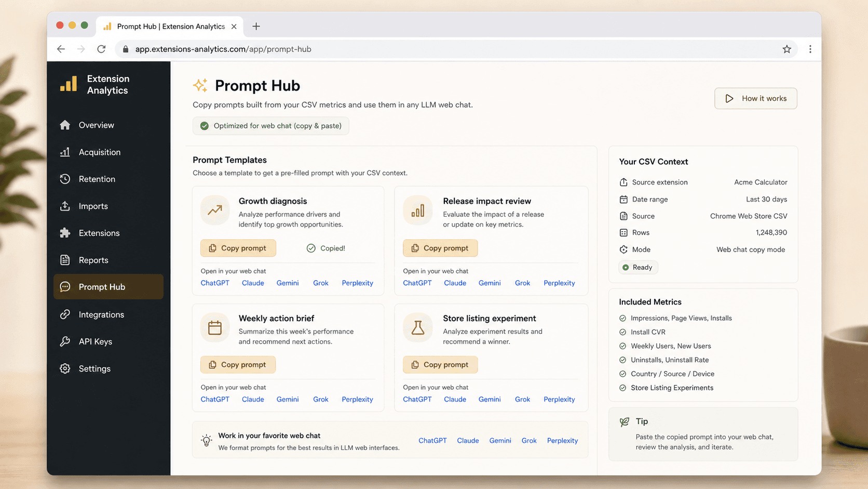Click the Store listing experiment flask icon
The width and height of the screenshot is (868, 489).
[x=417, y=328]
